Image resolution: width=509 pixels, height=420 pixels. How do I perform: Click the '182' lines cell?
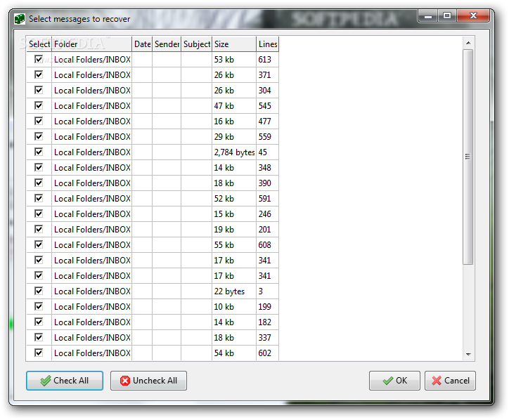click(x=267, y=322)
